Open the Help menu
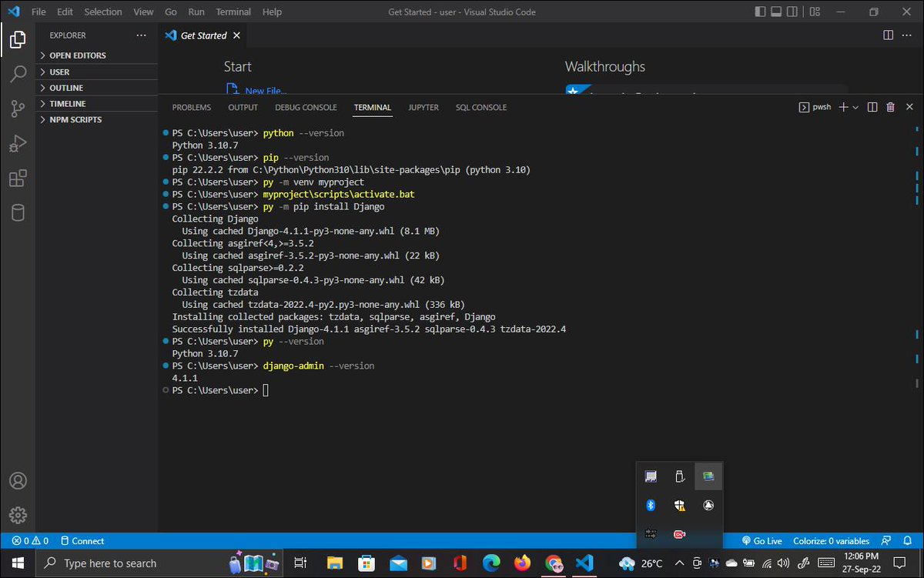Screen dimensions: 924x578 click(x=272, y=12)
